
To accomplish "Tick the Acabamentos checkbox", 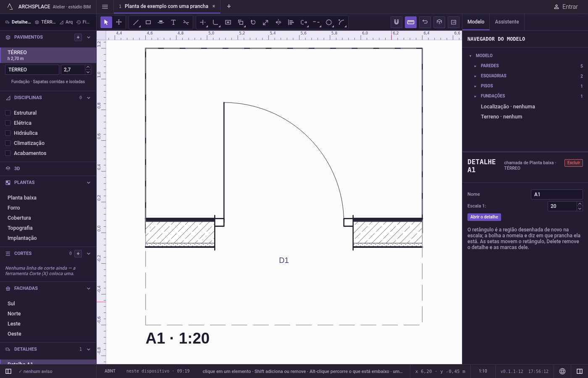I will (8, 153).
